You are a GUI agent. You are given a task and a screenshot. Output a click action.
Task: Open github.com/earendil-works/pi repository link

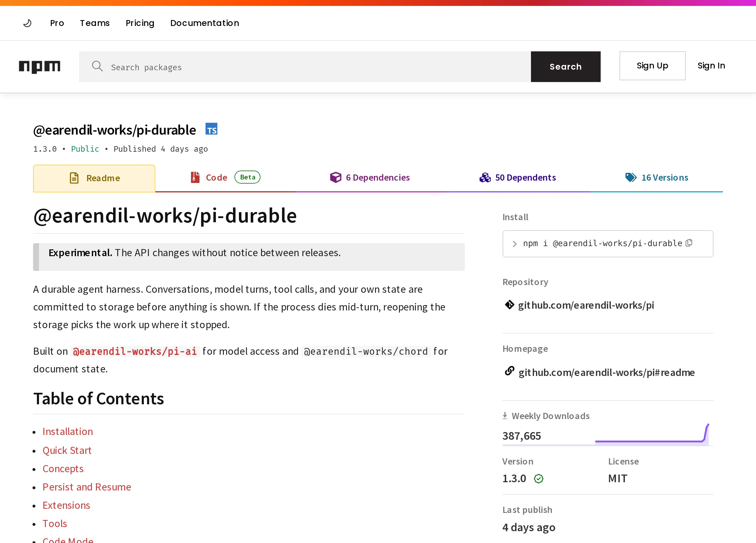coord(586,305)
